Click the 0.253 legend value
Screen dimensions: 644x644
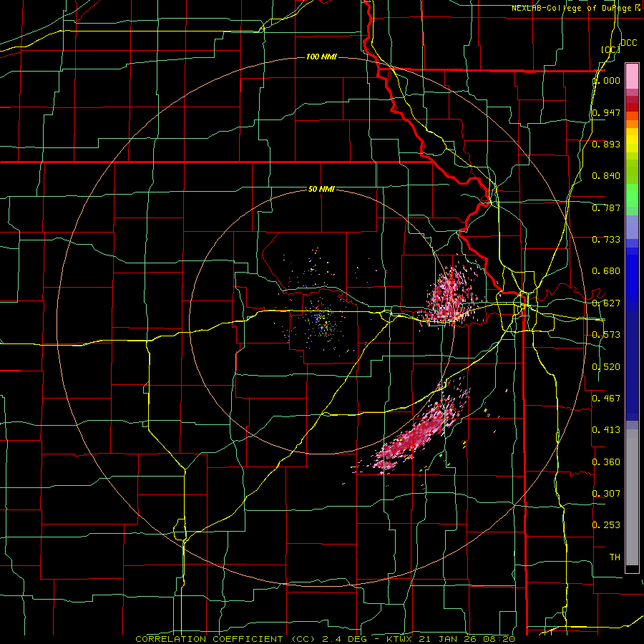coord(606,525)
